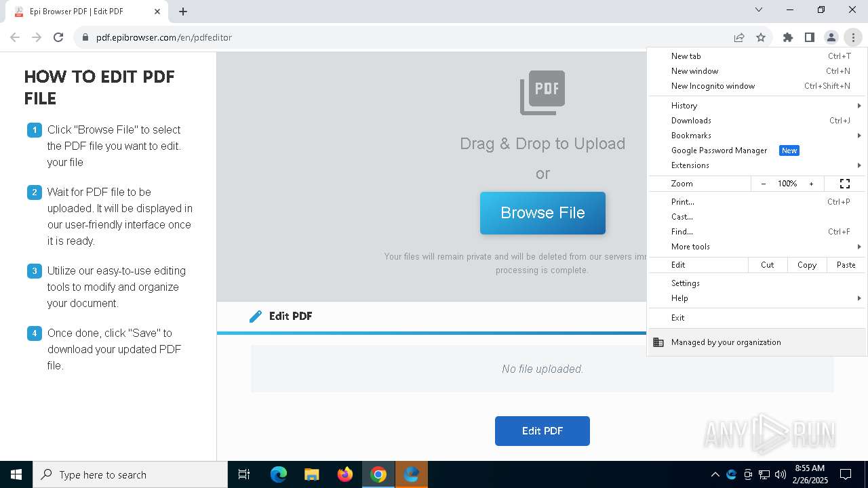View site information lock icon
Image resolution: width=868 pixels, height=488 pixels.
coord(85,37)
